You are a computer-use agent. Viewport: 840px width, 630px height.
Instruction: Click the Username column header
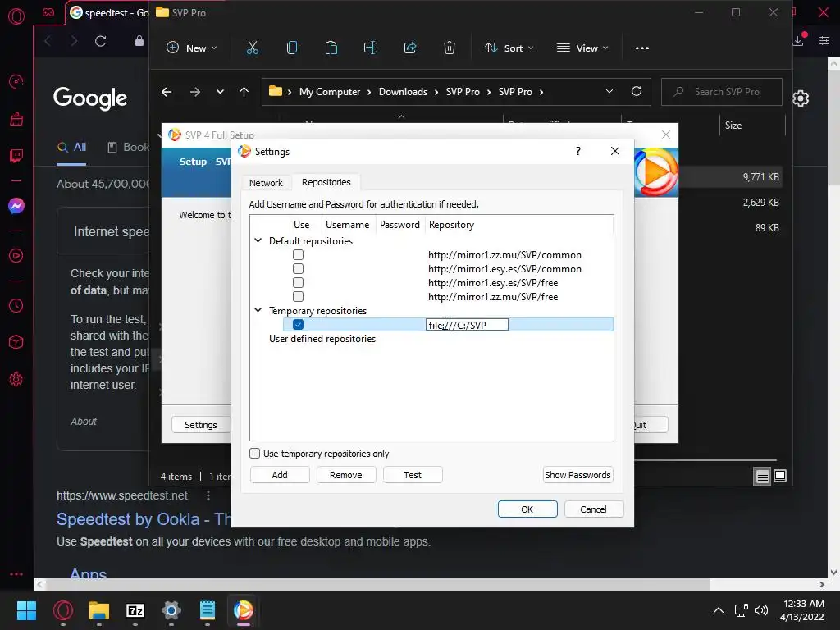(x=347, y=225)
